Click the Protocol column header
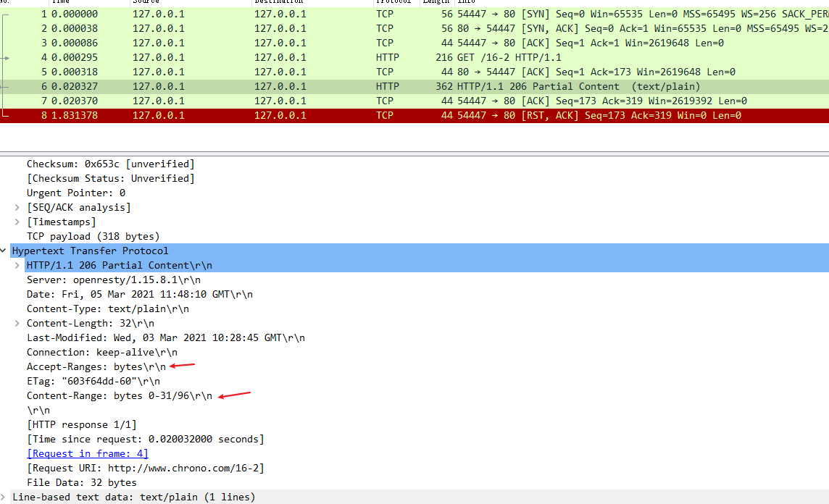 click(x=393, y=2)
